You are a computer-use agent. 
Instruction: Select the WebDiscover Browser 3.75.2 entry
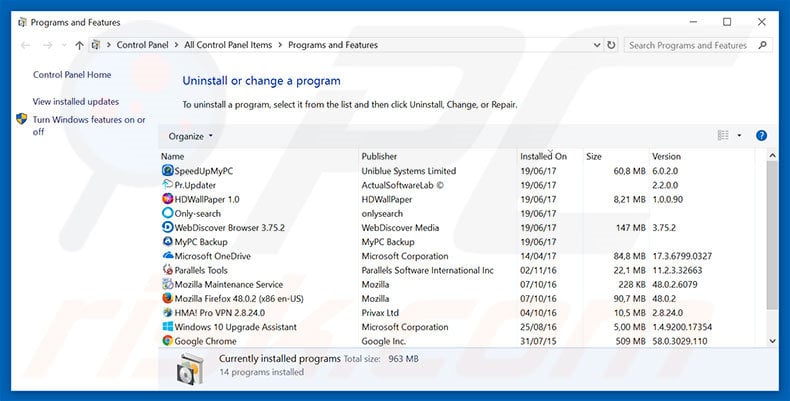click(230, 227)
